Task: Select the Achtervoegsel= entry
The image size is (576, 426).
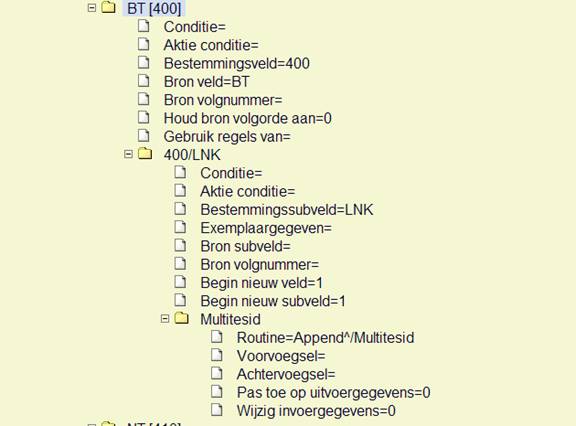Action: [286, 375]
